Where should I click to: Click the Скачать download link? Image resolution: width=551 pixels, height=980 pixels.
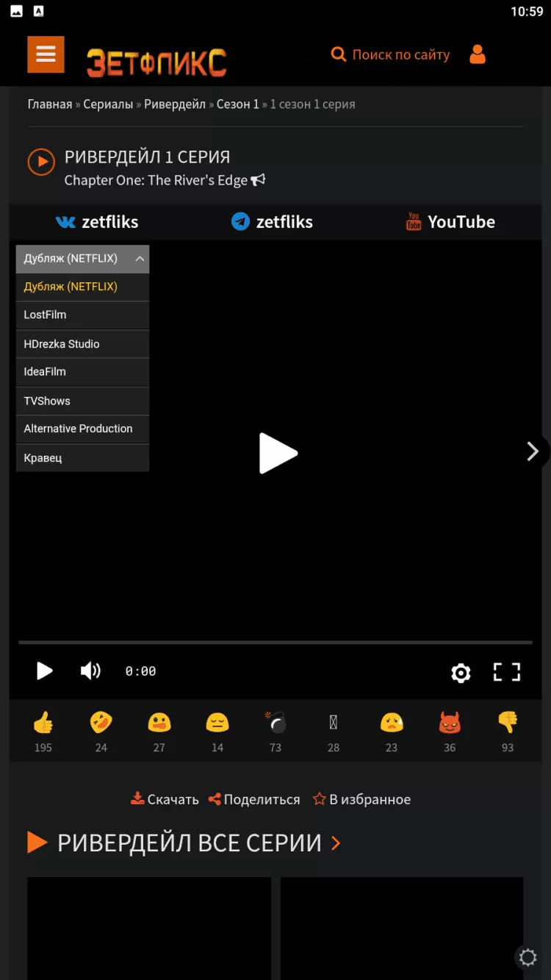pos(165,799)
